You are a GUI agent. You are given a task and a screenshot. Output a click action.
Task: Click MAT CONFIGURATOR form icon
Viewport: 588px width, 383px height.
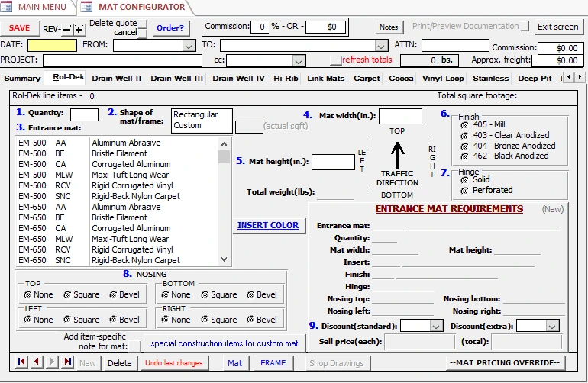point(86,7)
